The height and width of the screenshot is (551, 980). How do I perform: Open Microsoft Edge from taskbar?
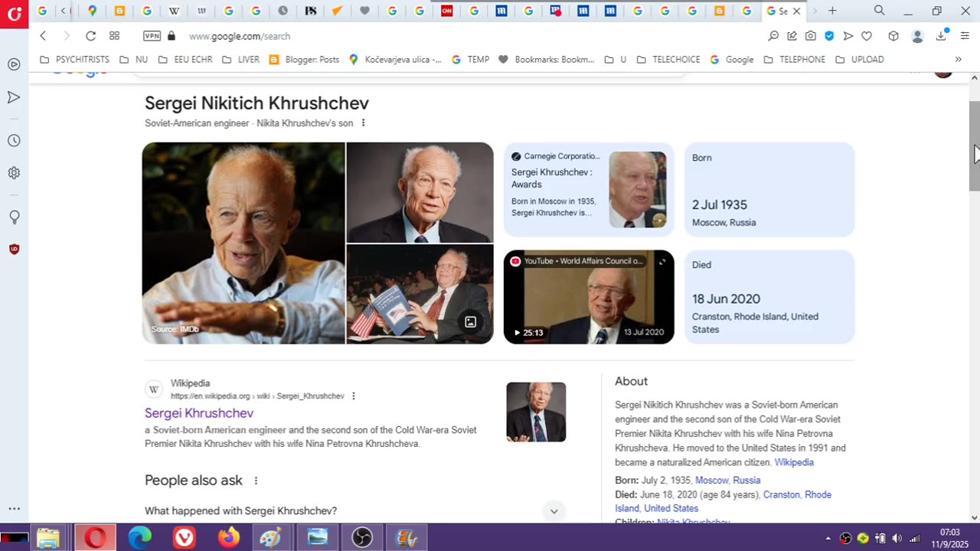140,538
